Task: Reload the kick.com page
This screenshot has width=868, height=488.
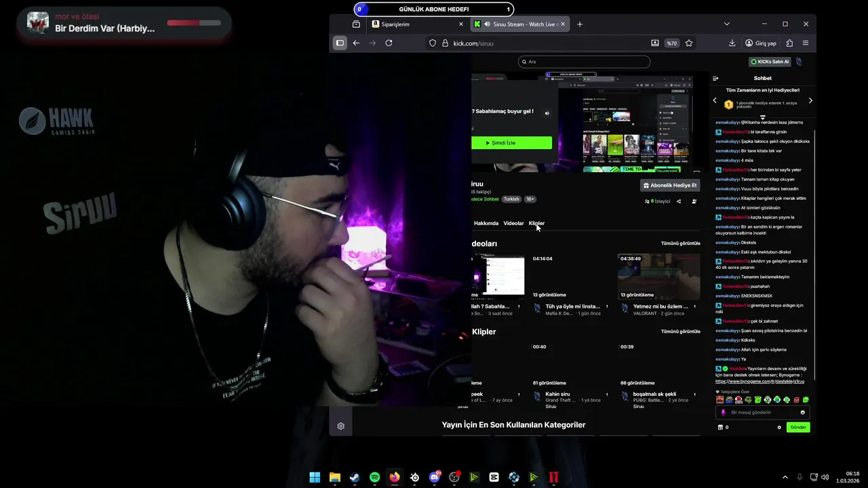Action: [x=389, y=43]
